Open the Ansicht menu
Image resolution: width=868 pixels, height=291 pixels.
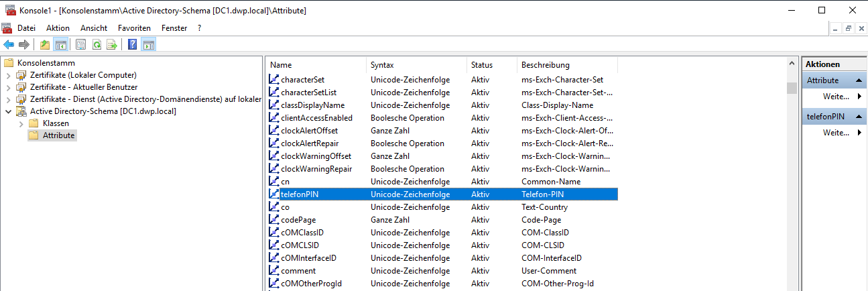tap(94, 28)
